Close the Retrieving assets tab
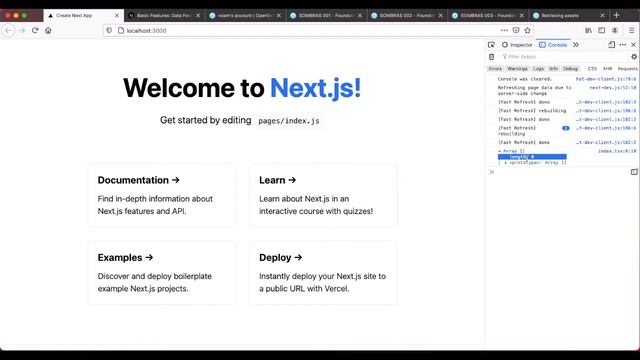The height and width of the screenshot is (360, 640). 602,16
